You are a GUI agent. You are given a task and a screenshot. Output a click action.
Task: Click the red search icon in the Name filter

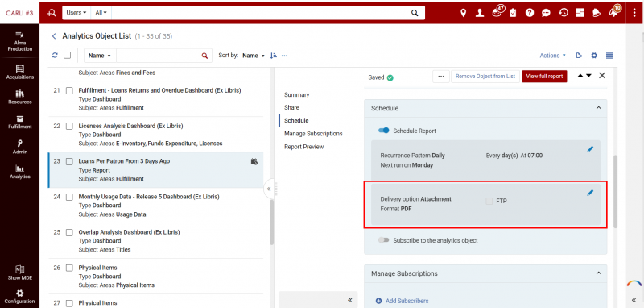204,56
